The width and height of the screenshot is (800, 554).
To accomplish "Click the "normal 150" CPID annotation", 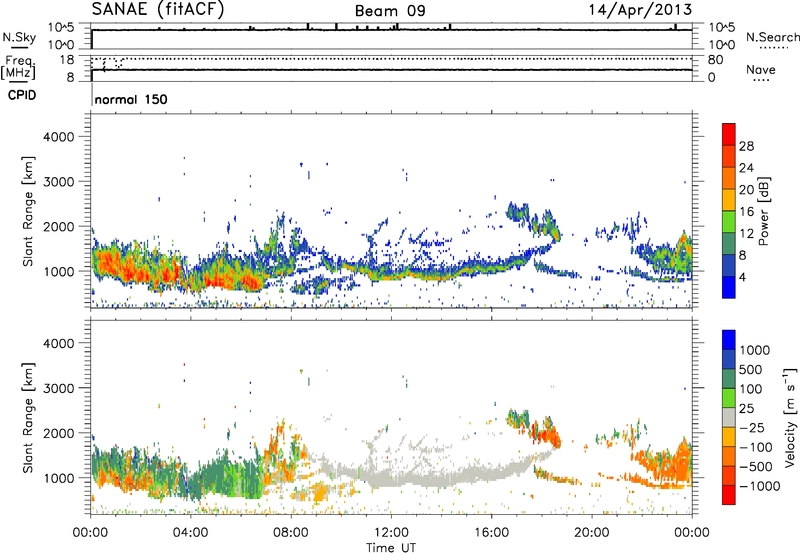I will click(x=131, y=99).
